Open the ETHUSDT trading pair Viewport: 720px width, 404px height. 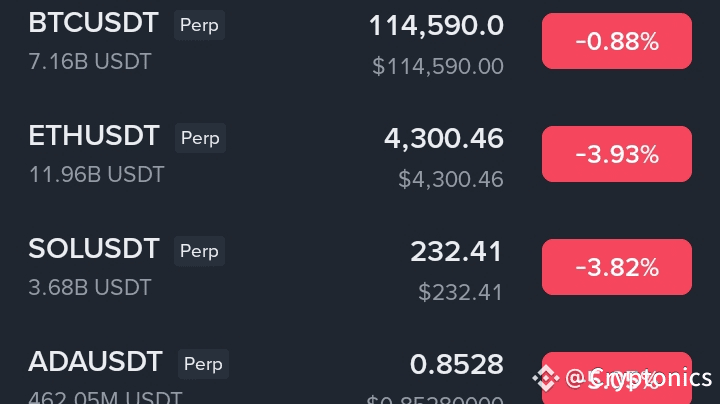point(93,137)
